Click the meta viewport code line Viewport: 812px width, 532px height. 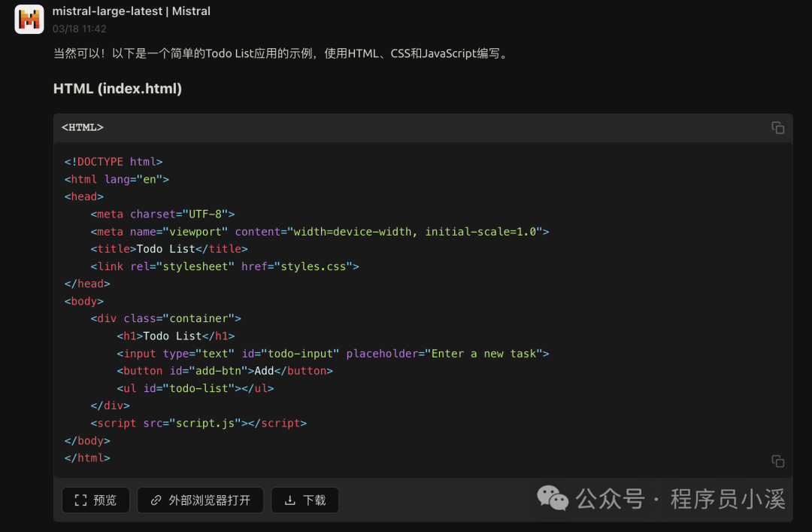tap(320, 232)
